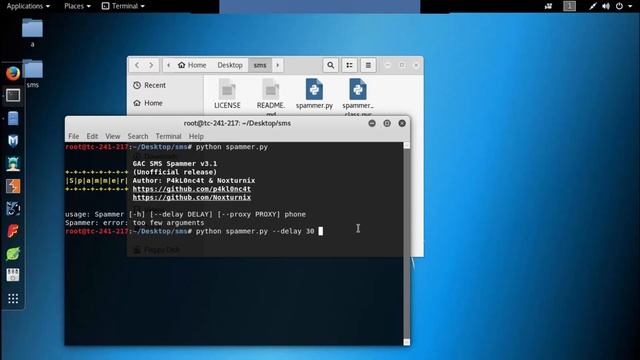Click the recorder icon in top panel
Screen dimensions: 640x360
click(549, 6)
